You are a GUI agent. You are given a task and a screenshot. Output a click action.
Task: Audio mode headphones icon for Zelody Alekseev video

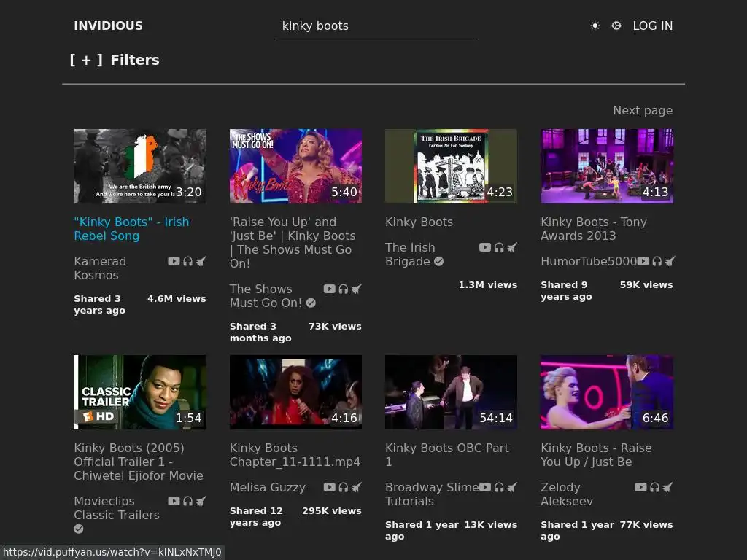(x=654, y=487)
